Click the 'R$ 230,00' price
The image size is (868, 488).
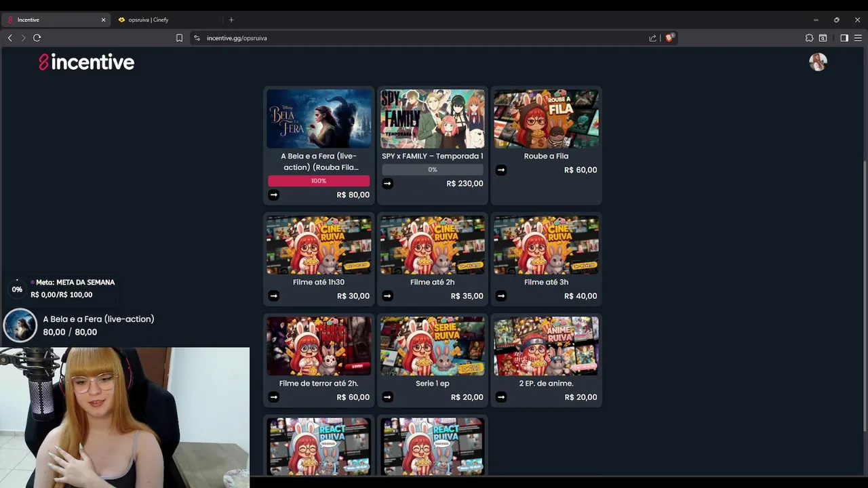pyautogui.click(x=465, y=184)
